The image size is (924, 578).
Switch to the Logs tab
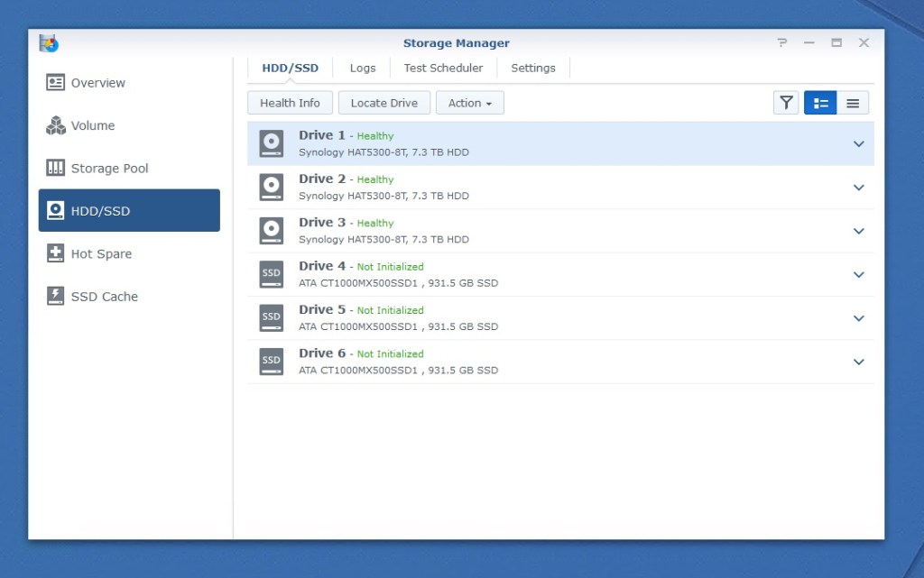(x=362, y=68)
